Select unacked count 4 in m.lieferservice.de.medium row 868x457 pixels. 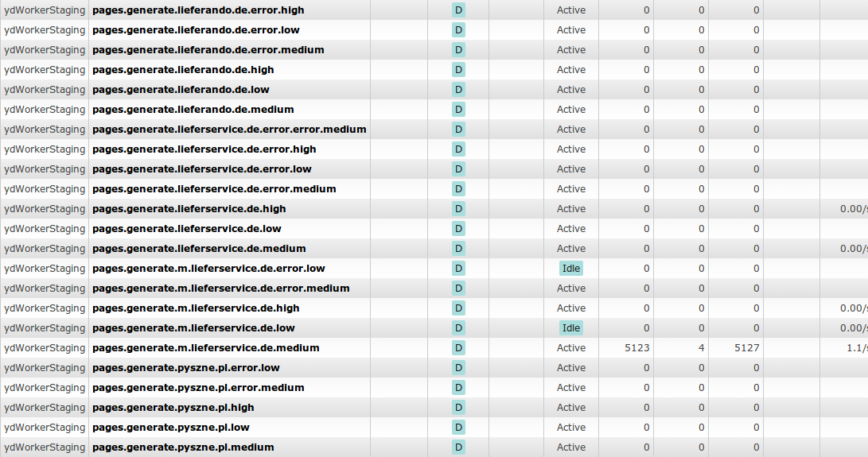click(x=702, y=348)
